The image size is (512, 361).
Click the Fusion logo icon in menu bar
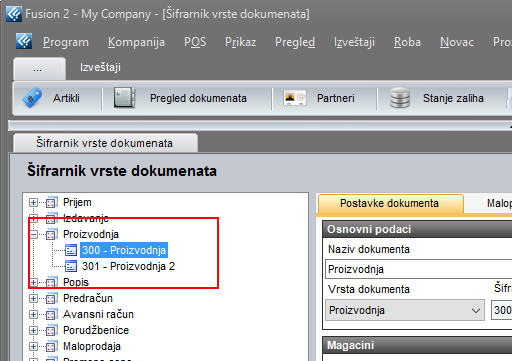point(24,41)
